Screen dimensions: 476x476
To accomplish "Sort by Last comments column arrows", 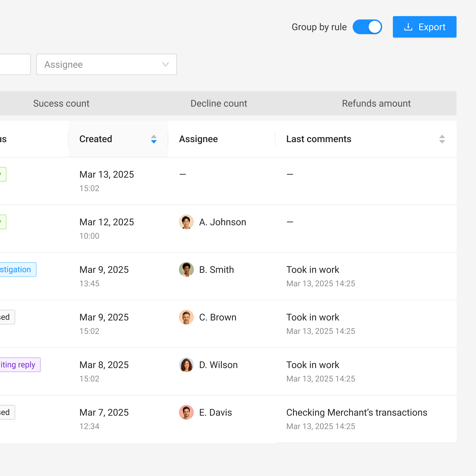I will [x=442, y=139].
